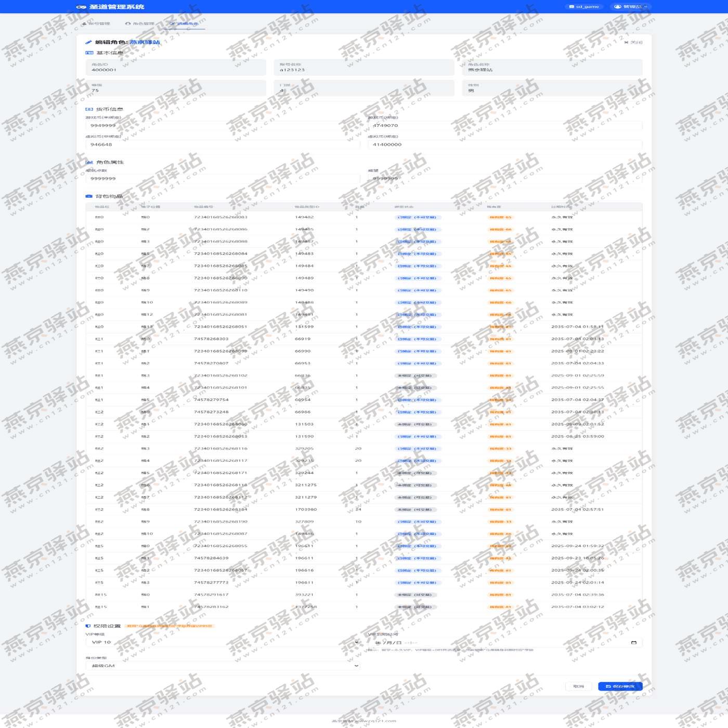Viewport: 728px width, 728px height.
Task: Click the pencil icon beside 编辑角色 title
Action: (x=88, y=42)
